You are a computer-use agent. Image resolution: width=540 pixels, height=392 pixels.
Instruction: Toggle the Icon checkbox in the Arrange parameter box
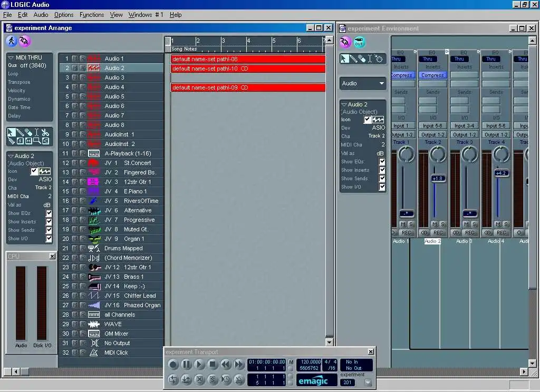pos(34,171)
